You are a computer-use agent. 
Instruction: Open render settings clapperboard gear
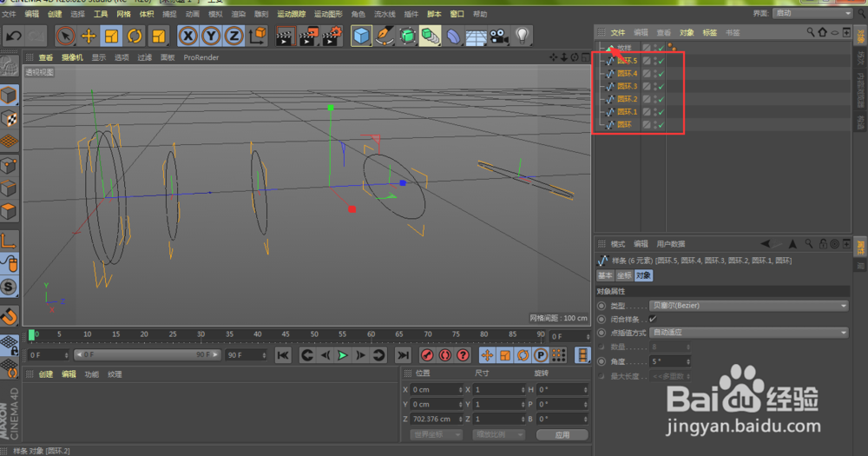click(x=332, y=36)
